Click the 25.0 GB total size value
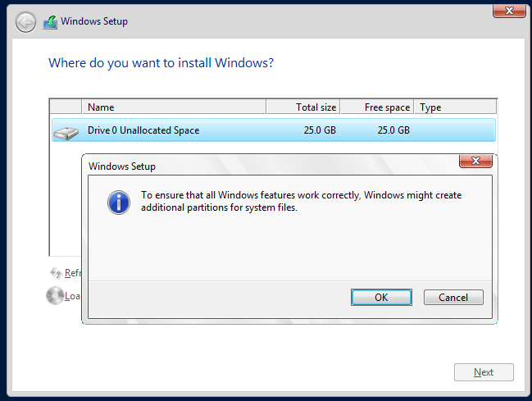 click(320, 130)
